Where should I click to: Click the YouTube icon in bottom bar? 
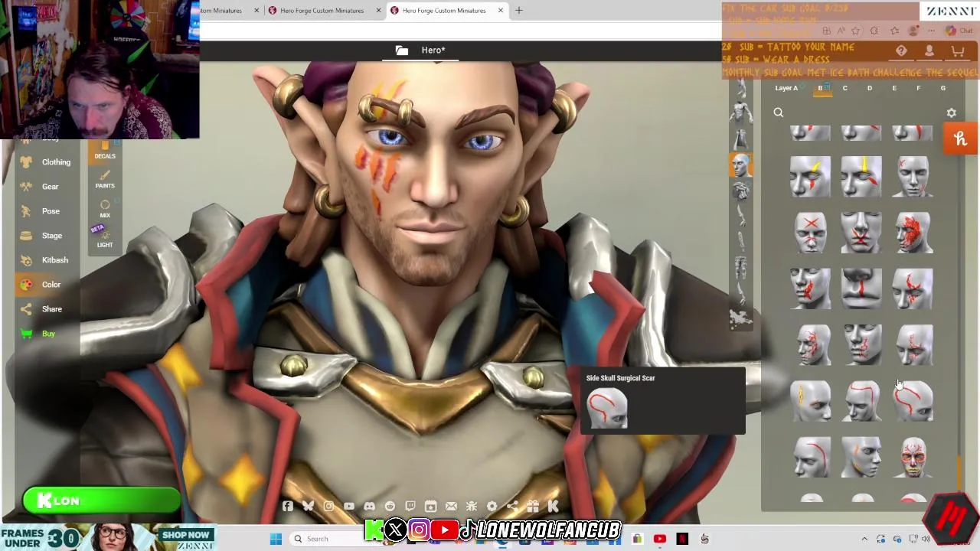pyautogui.click(x=349, y=506)
